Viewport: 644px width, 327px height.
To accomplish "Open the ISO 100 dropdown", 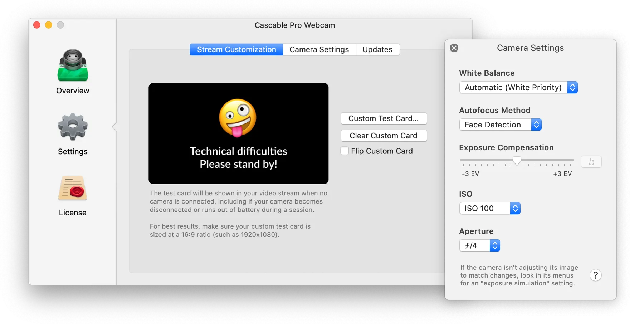I will point(489,209).
